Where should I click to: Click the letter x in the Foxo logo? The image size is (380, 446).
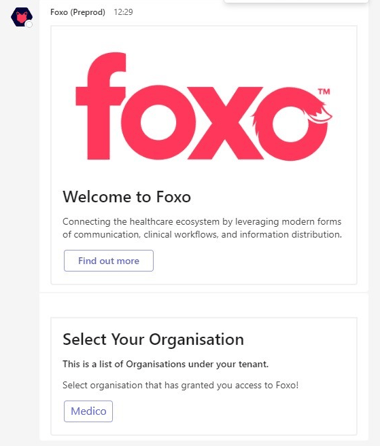(x=225, y=123)
